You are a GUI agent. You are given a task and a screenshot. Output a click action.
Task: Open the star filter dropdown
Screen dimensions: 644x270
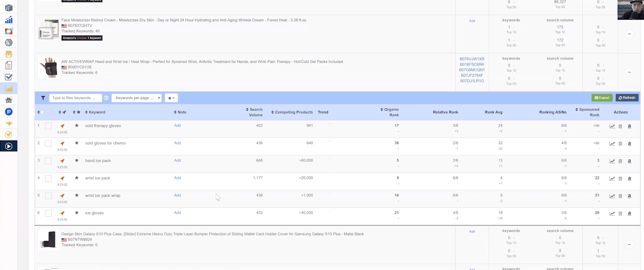click(172, 98)
